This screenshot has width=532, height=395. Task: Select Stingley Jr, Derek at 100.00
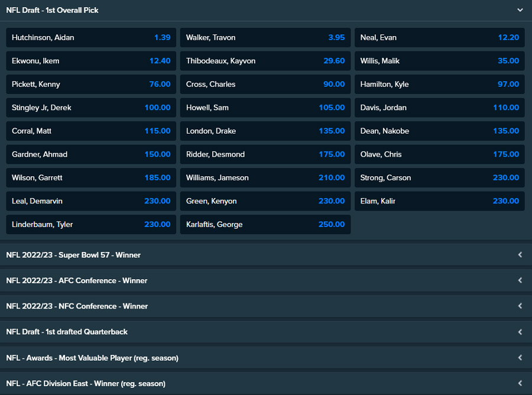91,108
